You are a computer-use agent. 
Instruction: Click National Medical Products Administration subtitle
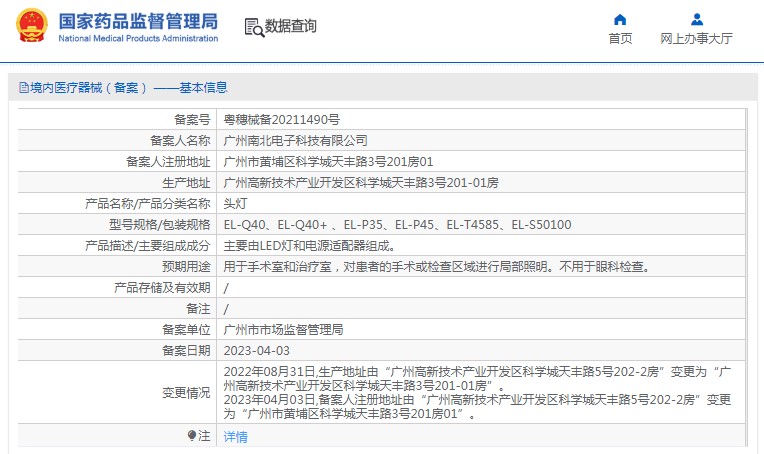pyautogui.click(x=138, y=38)
